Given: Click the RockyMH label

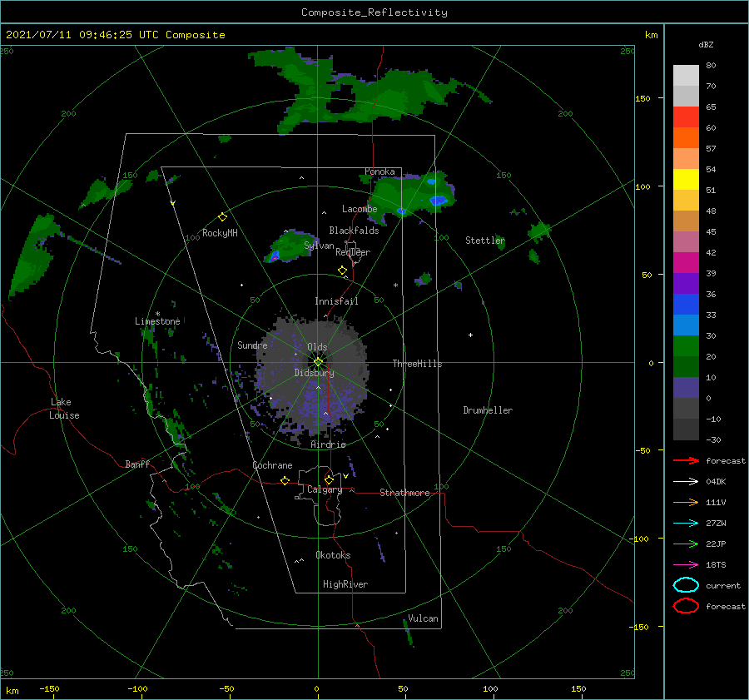Looking at the screenshot, I should [x=220, y=233].
